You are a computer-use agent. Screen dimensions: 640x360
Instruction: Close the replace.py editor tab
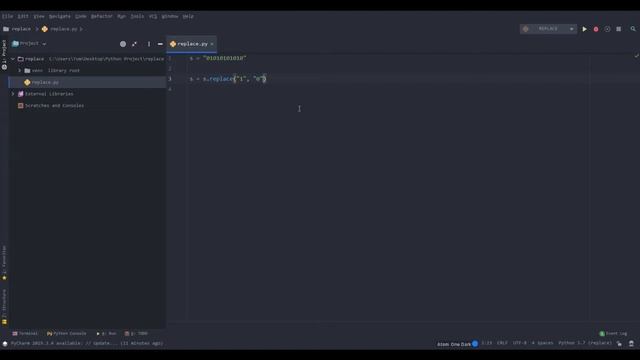click(212, 44)
